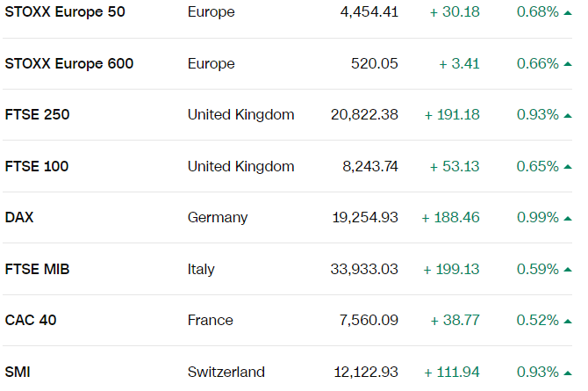Screen dimensions: 588x391
Task: Click the 0.52% change for CAC 40
Action: 537,320
